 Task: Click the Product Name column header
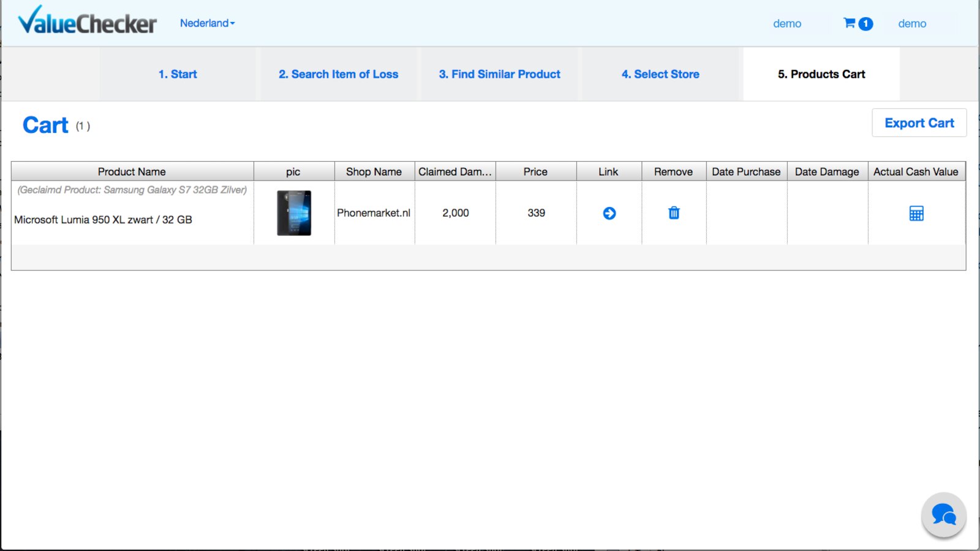132,171
